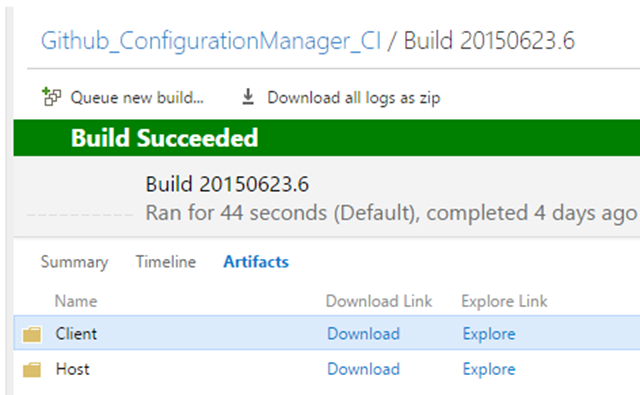
Task: Download the Host artifact
Action: click(x=363, y=369)
